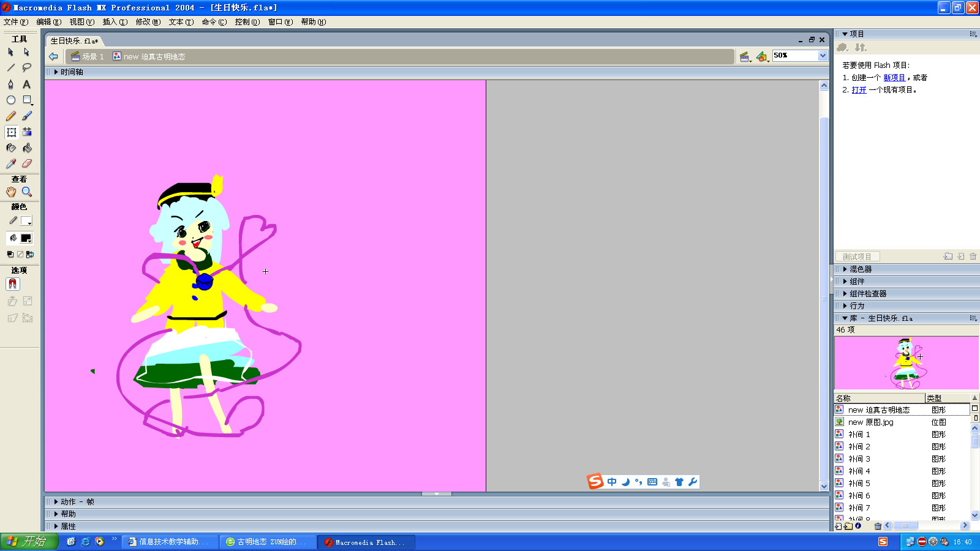Viewport: 980px width, 551px height.
Task: Open the 50% zoom dropdown
Action: 823,56
